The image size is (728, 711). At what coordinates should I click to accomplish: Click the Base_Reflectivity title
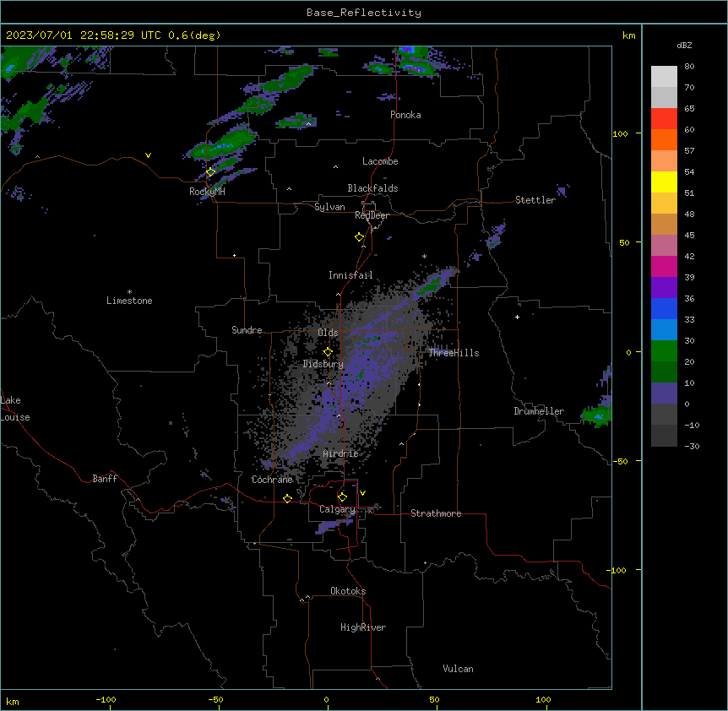coord(364,13)
